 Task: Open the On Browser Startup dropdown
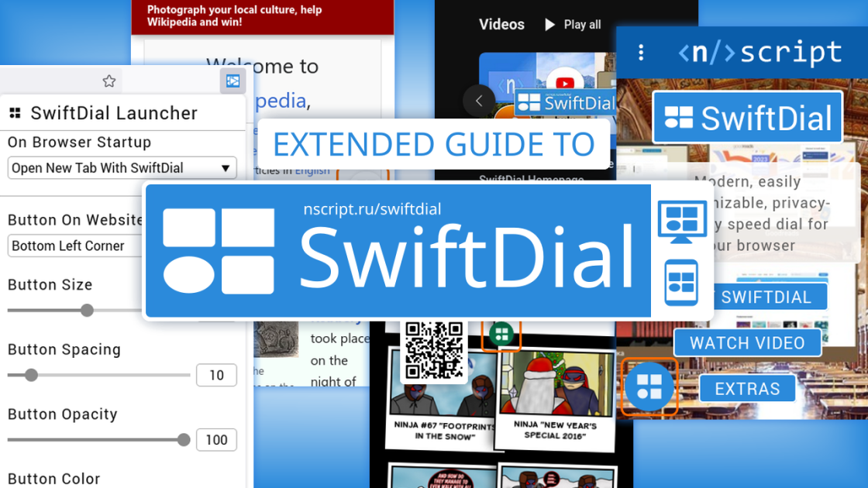pos(122,168)
